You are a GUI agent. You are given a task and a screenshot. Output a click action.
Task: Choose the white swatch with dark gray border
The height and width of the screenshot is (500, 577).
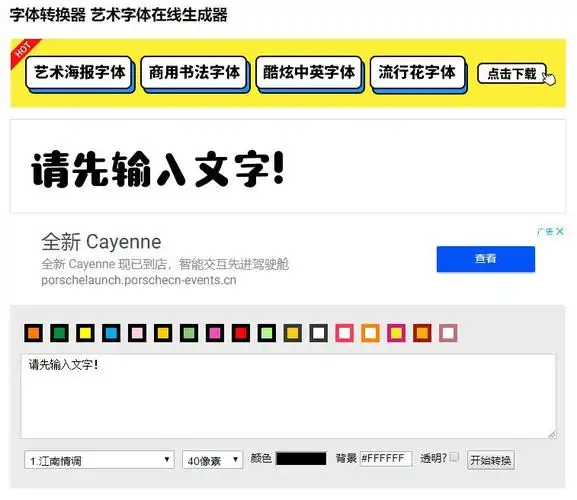pyautogui.click(x=319, y=333)
